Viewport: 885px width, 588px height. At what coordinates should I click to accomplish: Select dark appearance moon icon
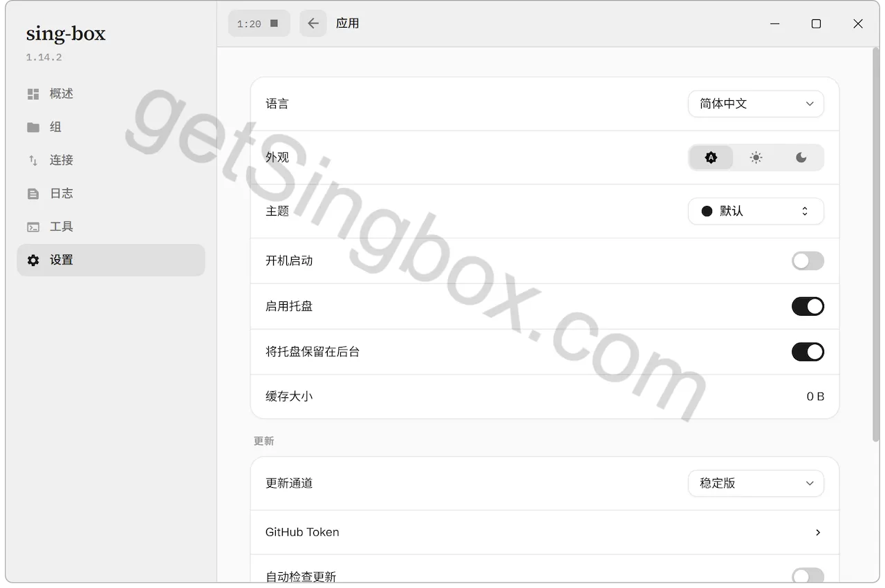[x=801, y=158]
